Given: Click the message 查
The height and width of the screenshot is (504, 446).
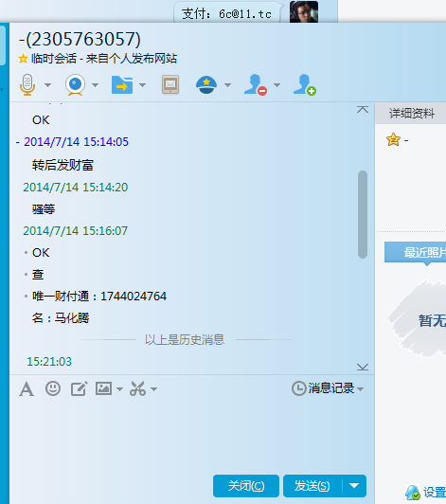Looking at the screenshot, I should 38,275.
